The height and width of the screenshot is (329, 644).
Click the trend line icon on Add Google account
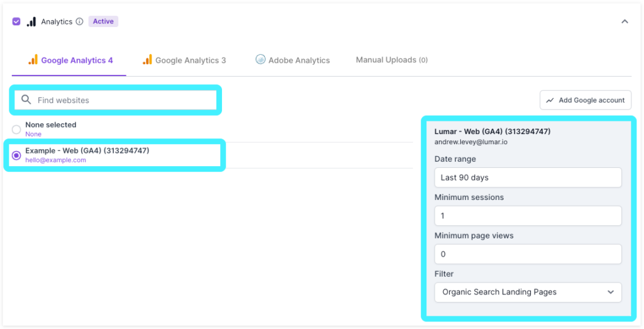550,100
